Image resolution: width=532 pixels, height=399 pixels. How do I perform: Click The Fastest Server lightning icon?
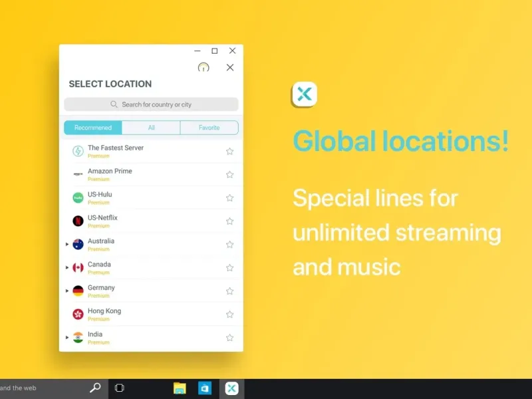pos(78,151)
